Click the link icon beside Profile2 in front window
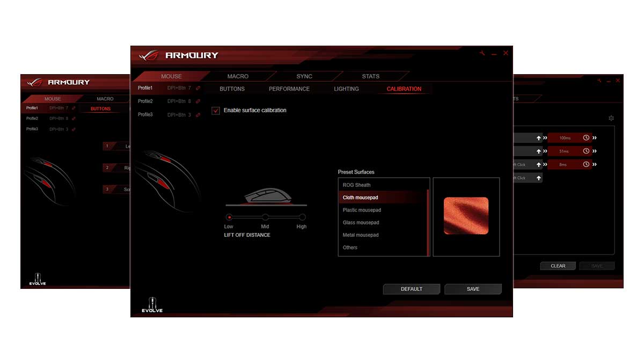 [198, 101]
